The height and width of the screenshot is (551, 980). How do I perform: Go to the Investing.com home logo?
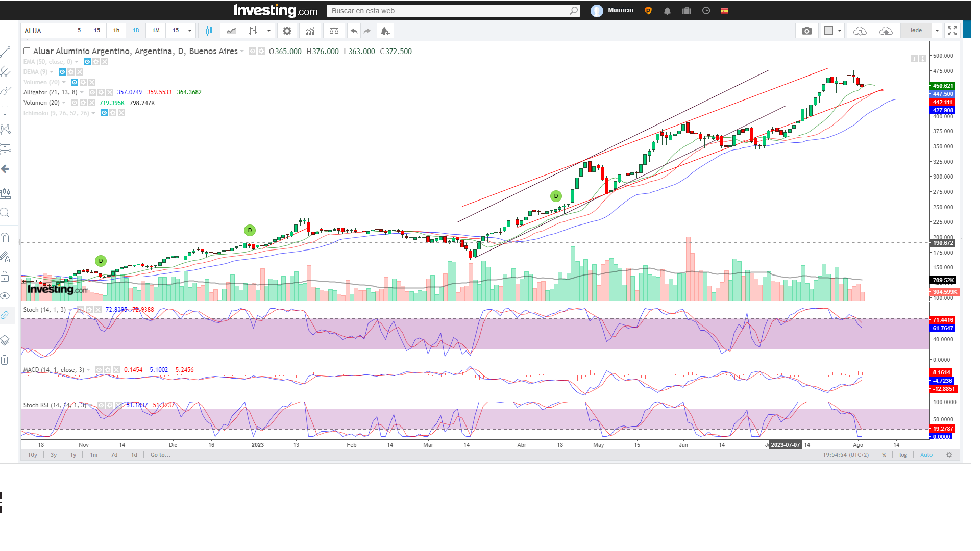coord(276,10)
